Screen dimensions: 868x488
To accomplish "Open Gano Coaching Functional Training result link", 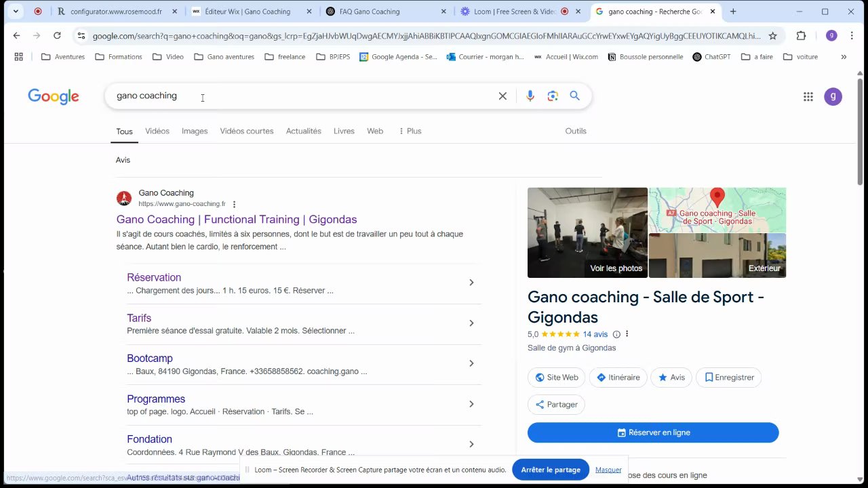I will pos(237,220).
